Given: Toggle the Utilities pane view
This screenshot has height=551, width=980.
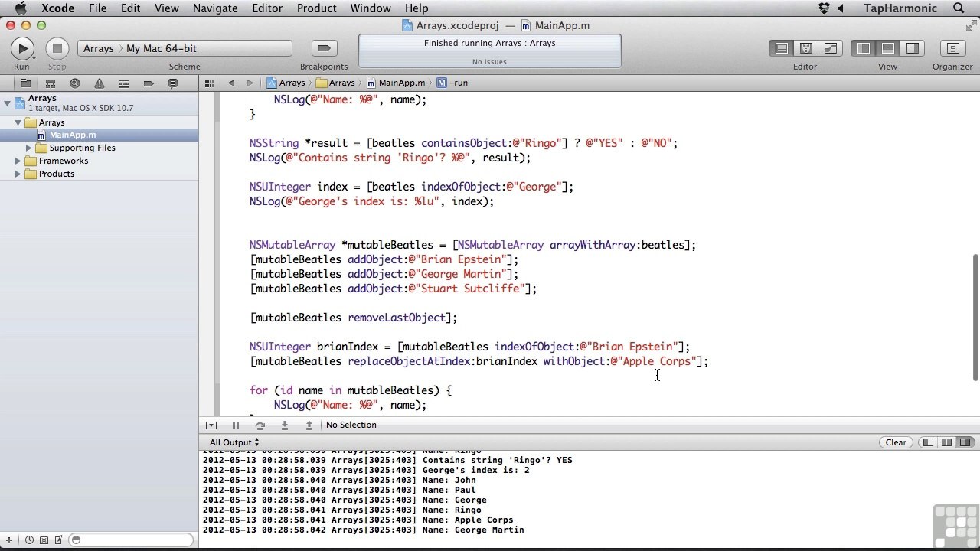Looking at the screenshot, I should [913, 48].
